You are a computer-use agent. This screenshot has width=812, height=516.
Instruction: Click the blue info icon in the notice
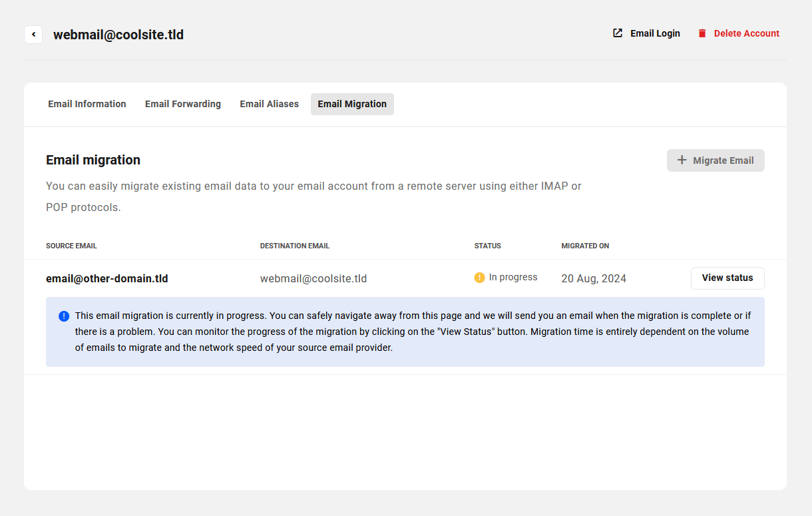pyautogui.click(x=64, y=316)
